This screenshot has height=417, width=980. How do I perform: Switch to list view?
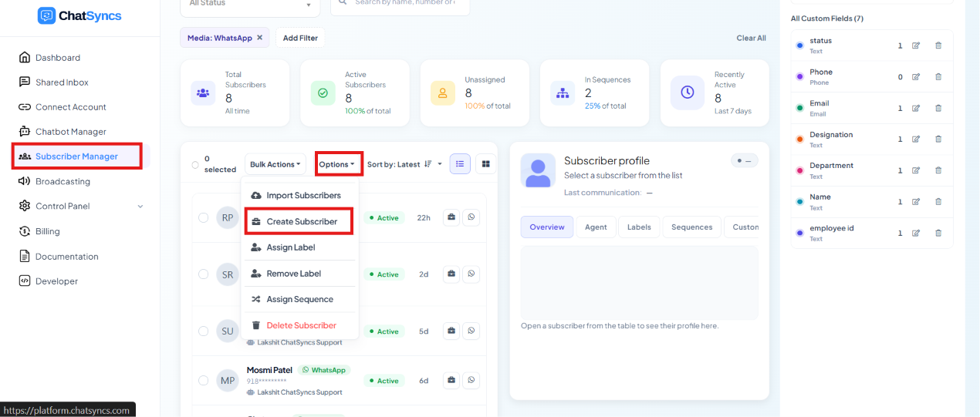[460, 163]
